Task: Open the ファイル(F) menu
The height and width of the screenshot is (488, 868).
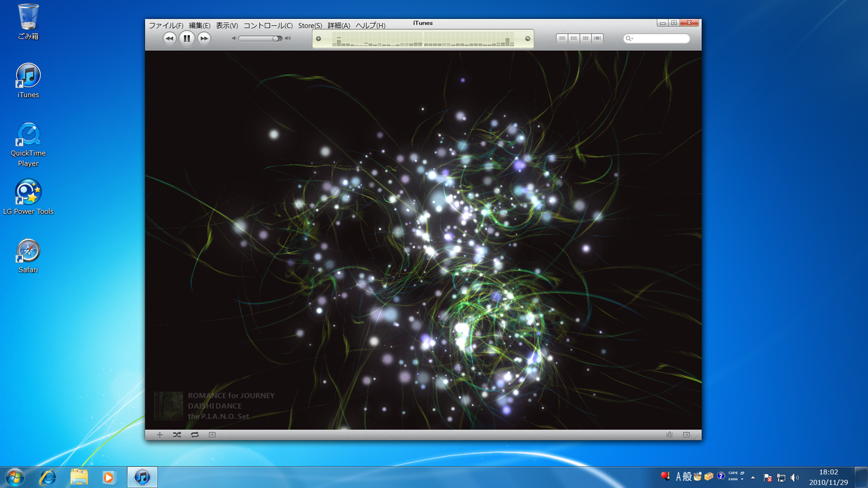Action: pyautogui.click(x=166, y=26)
